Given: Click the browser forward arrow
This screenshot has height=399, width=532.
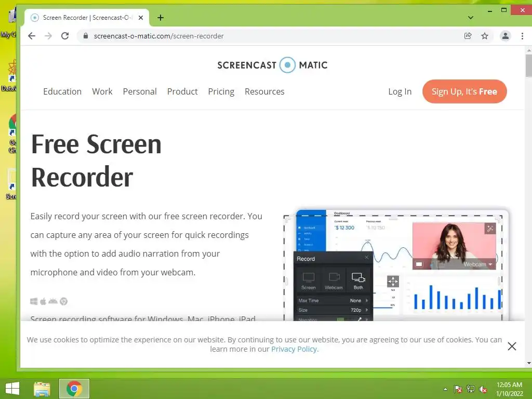Looking at the screenshot, I should pyautogui.click(x=48, y=36).
